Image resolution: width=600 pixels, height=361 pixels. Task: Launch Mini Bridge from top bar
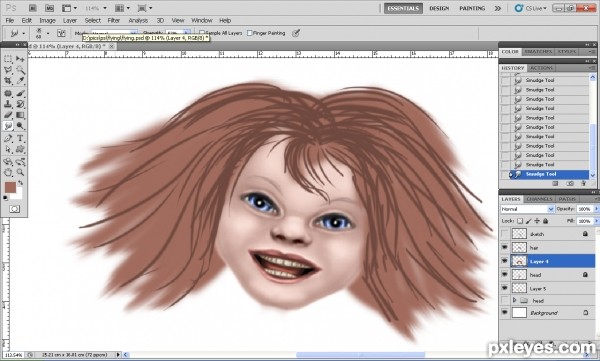coord(49,8)
